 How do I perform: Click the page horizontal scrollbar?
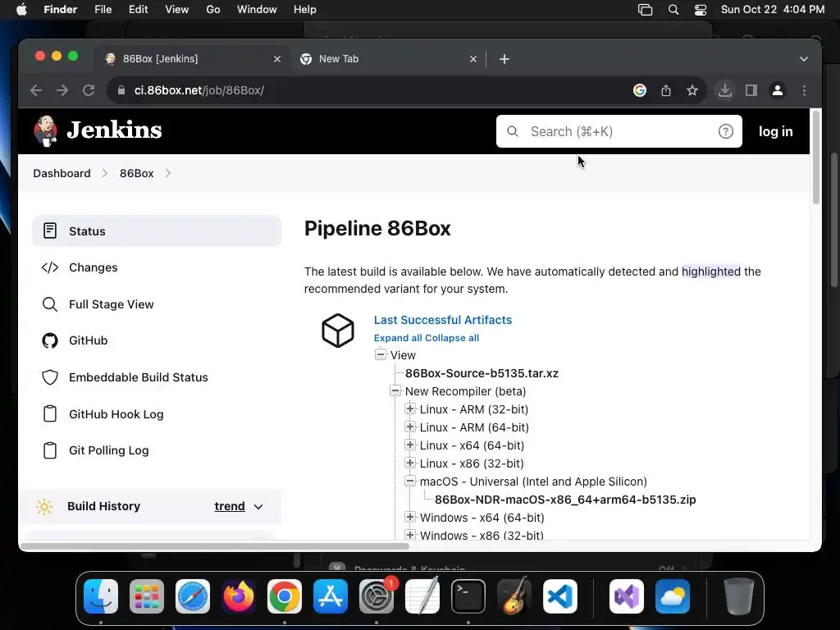pos(214,546)
